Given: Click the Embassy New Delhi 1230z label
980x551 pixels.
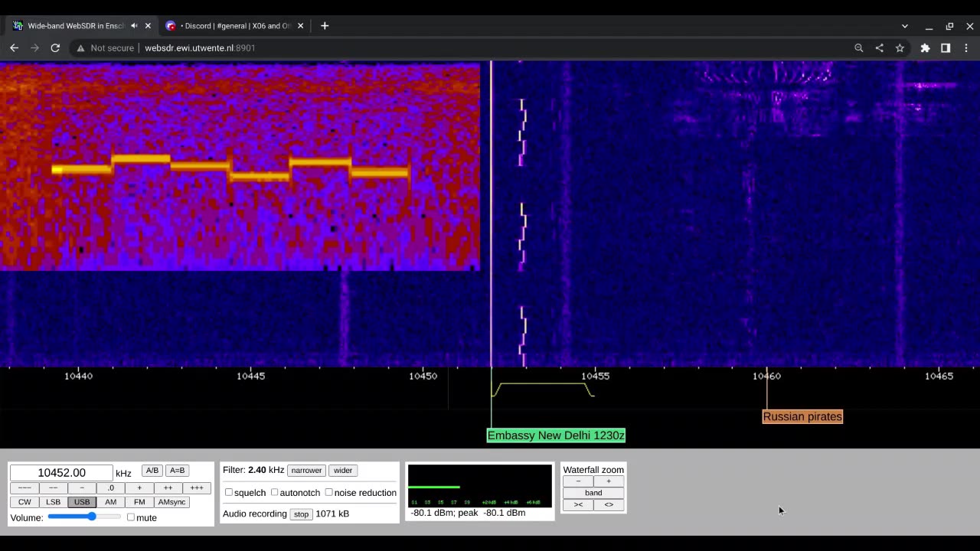Looking at the screenshot, I should click(556, 435).
